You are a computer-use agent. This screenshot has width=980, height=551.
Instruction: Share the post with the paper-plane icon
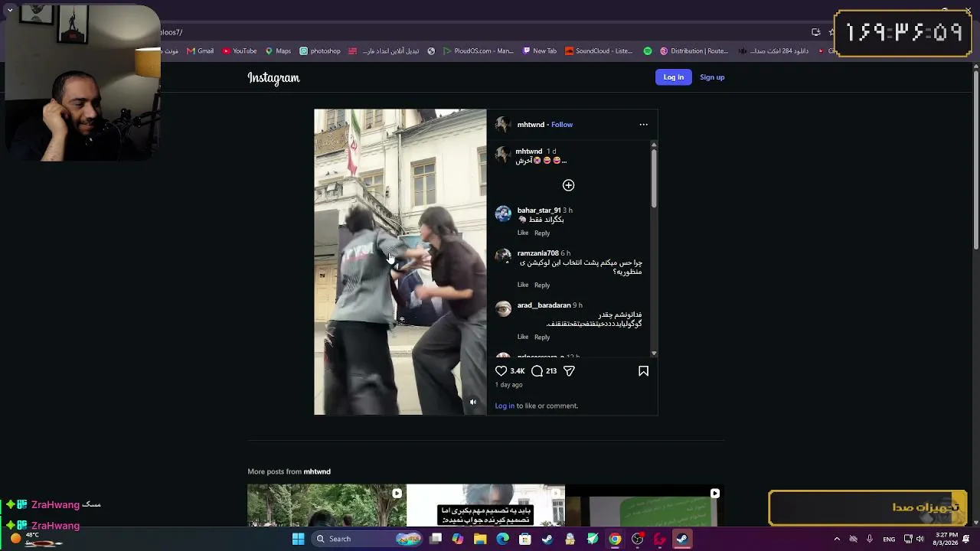tap(569, 371)
